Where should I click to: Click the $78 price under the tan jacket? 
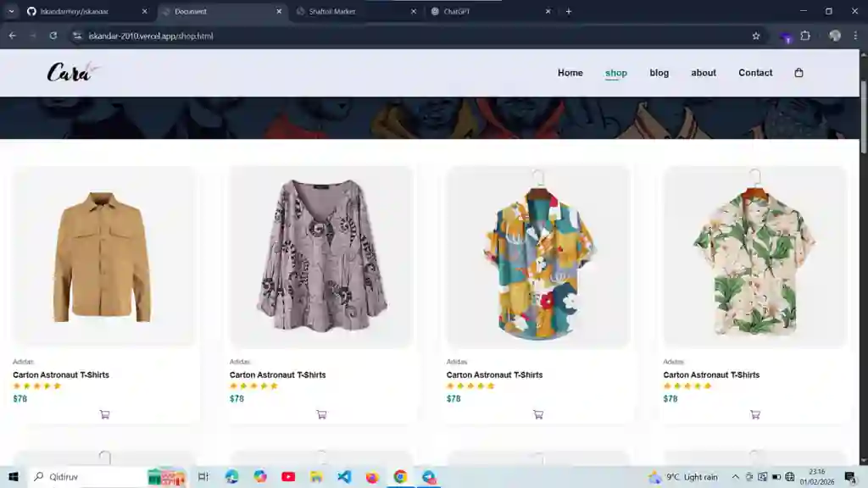click(x=20, y=398)
